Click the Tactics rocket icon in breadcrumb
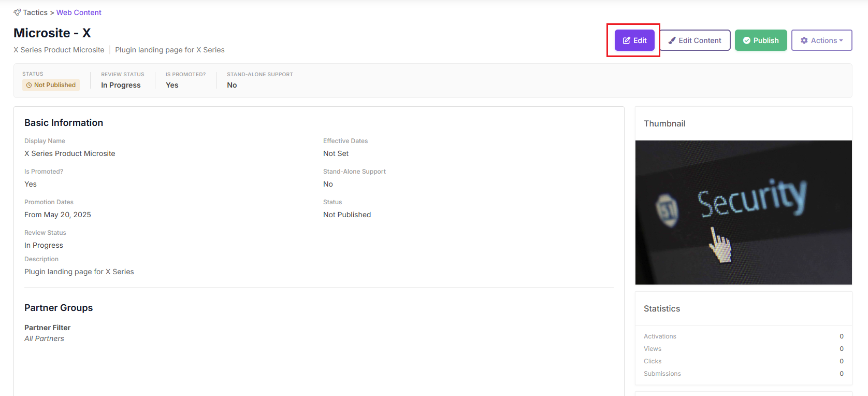The height and width of the screenshot is (396, 868). [17, 12]
